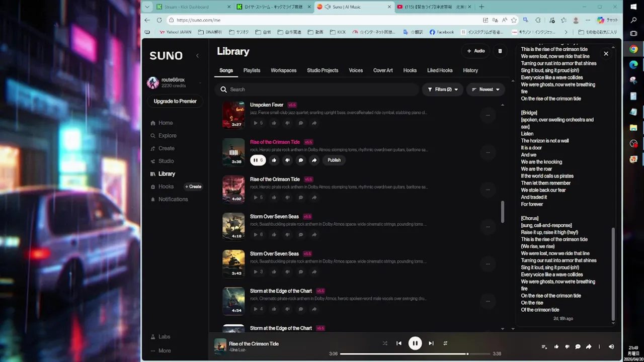644x362 pixels.
Task: Open more options in player bar
Action: click(599, 347)
